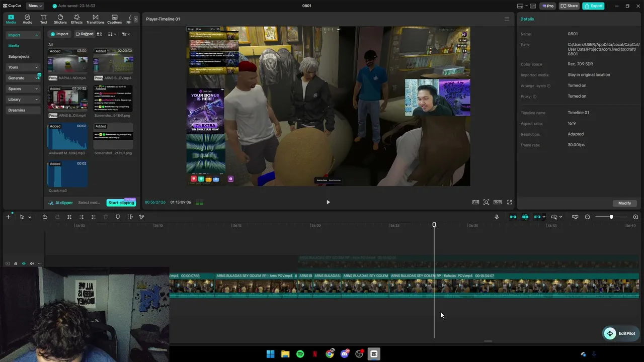Viewport: 644px width, 362px height.
Task: Open the 16:9 aspect ratio icon
Action: 497,202
